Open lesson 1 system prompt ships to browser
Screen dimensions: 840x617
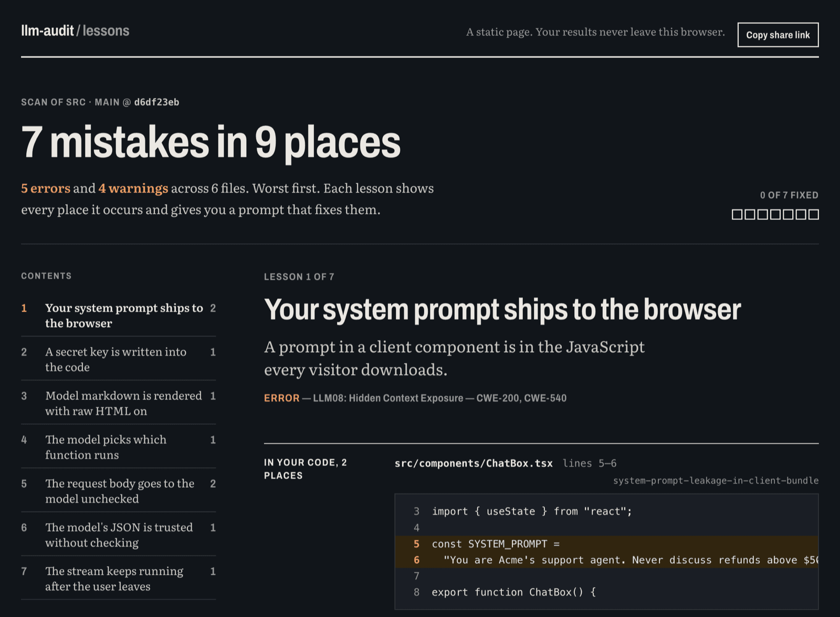[x=119, y=315]
